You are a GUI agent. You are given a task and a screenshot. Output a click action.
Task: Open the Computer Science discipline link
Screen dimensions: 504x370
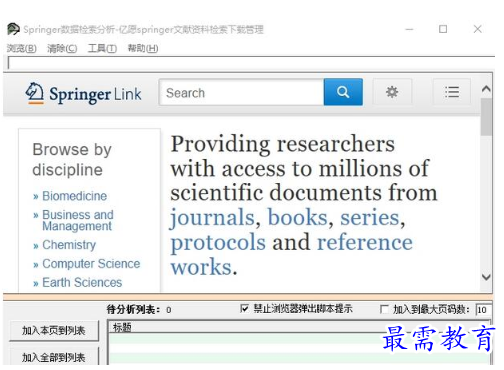(91, 264)
